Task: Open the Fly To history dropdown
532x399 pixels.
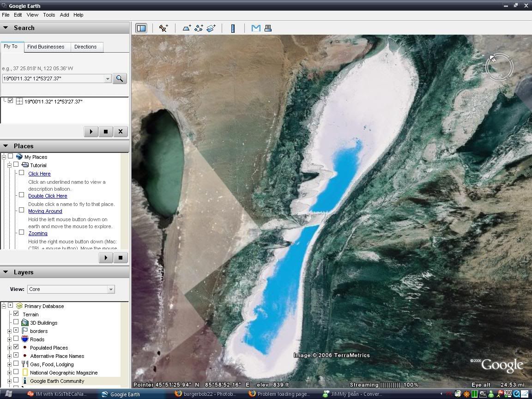Action: coord(108,79)
